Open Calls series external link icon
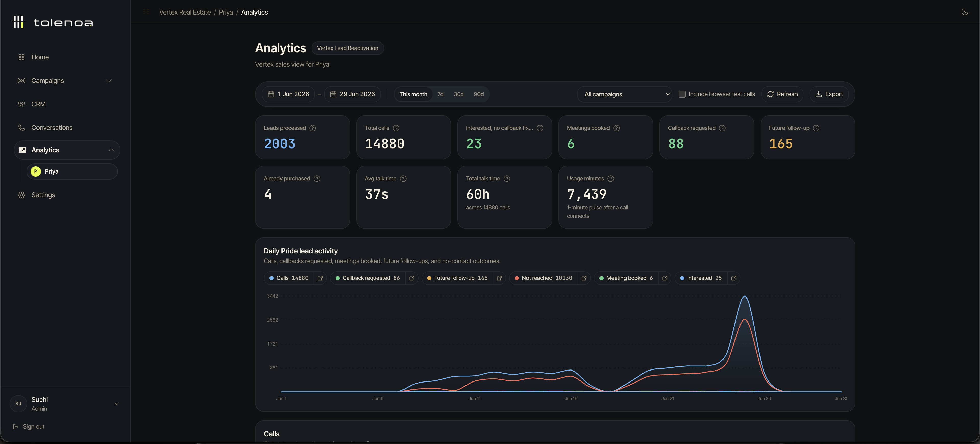 pos(320,278)
